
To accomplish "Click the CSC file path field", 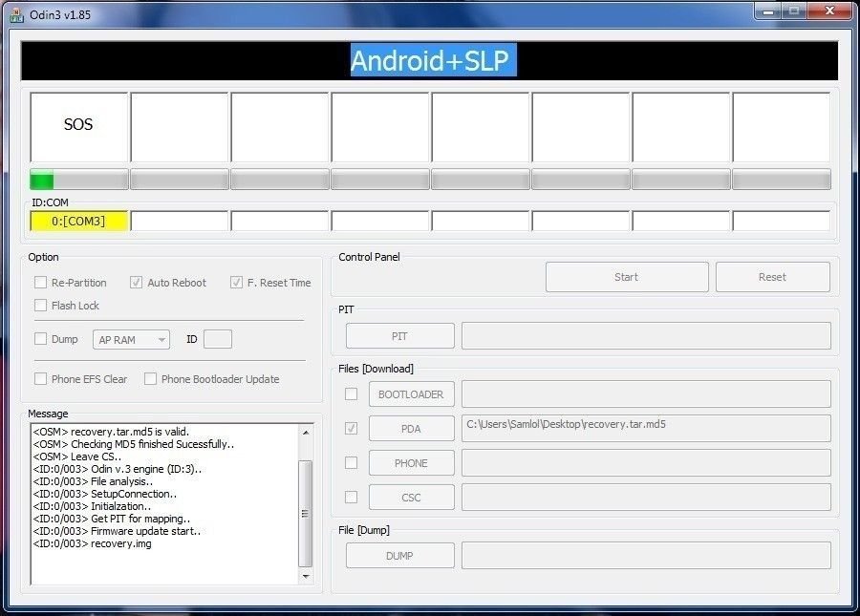I will tap(646, 498).
